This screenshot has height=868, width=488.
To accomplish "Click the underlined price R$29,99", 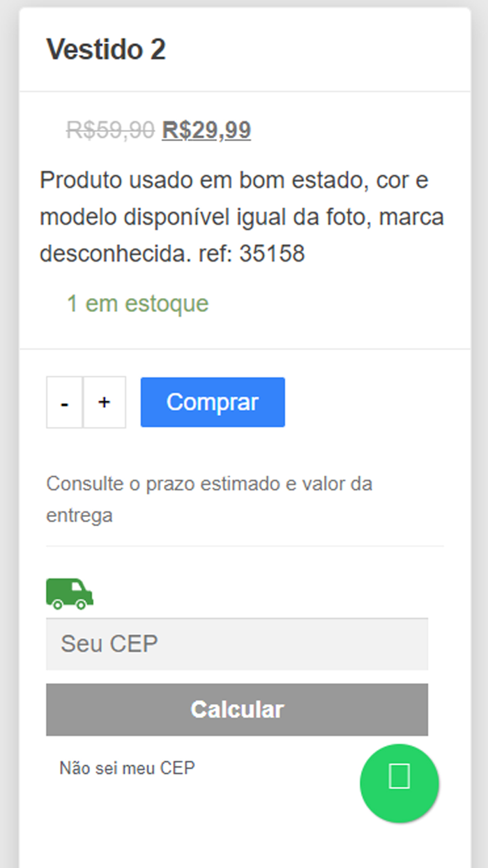I will [206, 130].
